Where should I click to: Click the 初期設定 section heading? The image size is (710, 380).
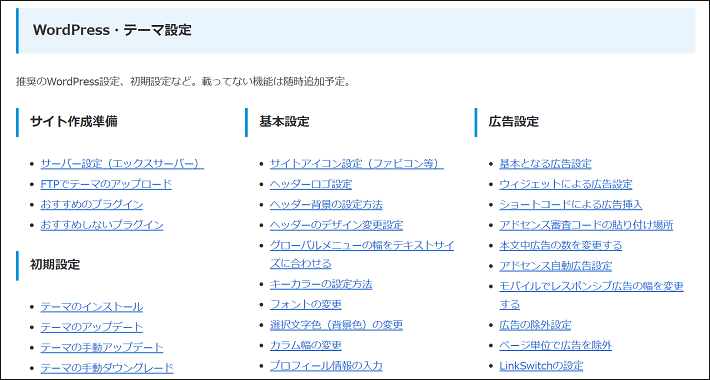[x=55, y=265]
